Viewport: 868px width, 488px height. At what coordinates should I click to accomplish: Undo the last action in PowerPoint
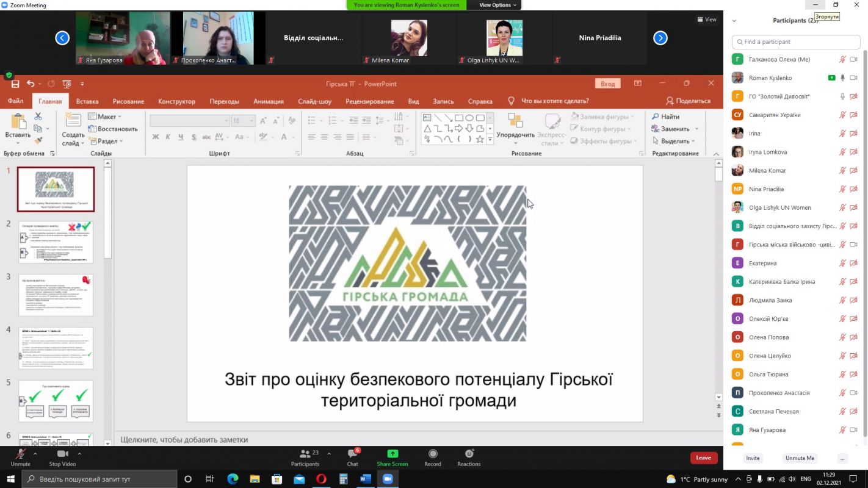tap(31, 84)
